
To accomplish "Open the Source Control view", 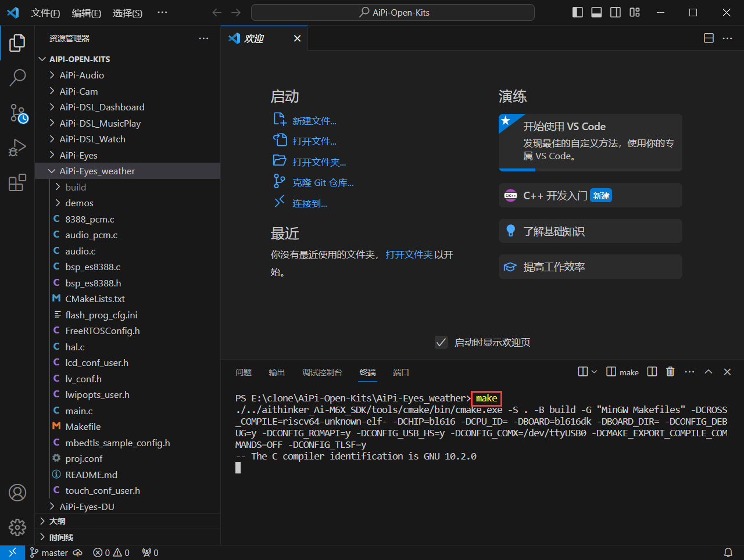I will click(x=17, y=113).
